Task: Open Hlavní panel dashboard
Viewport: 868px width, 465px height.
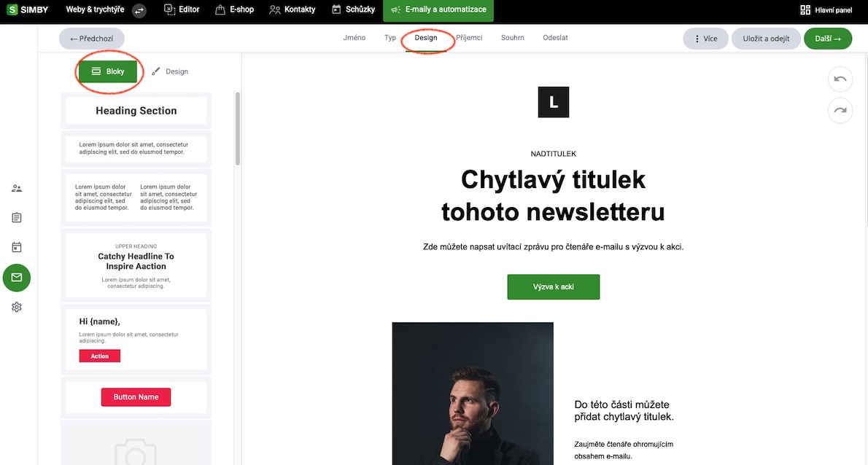Action: (x=826, y=10)
